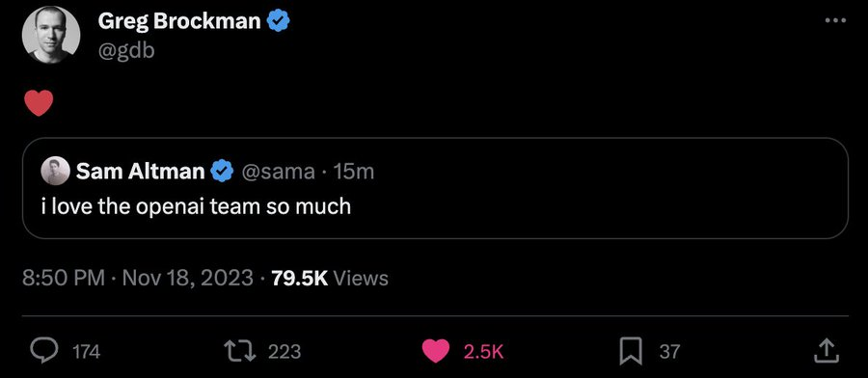868x378 pixels.
Task: View the 79.5K Views analytics
Action: click(x=330, y=278)
